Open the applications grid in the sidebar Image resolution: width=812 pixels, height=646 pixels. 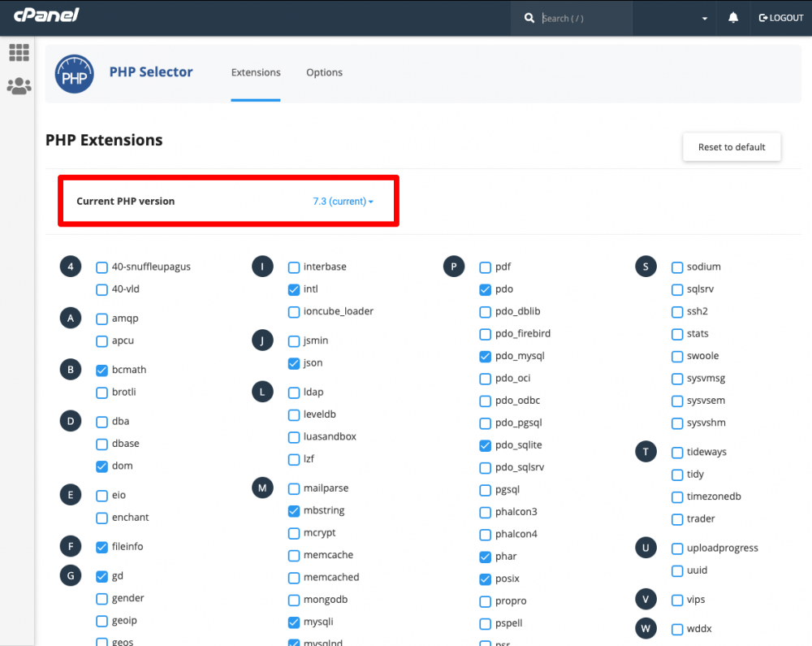pos(18,52)
